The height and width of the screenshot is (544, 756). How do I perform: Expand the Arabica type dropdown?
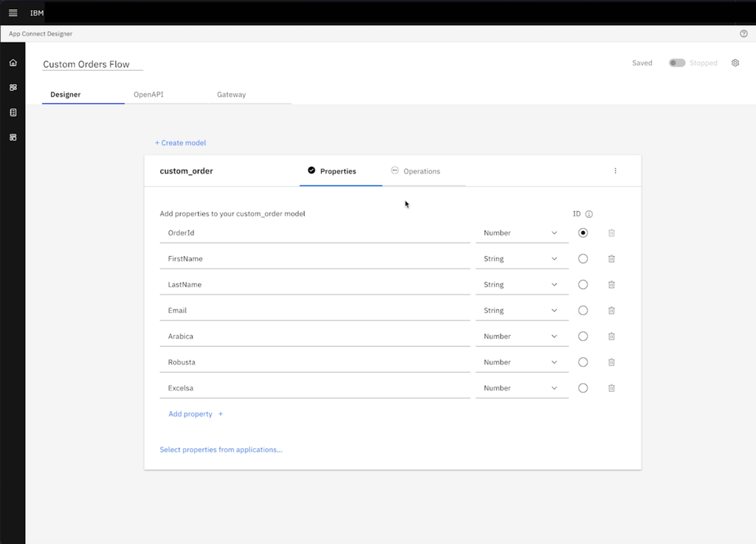point(521,337)
